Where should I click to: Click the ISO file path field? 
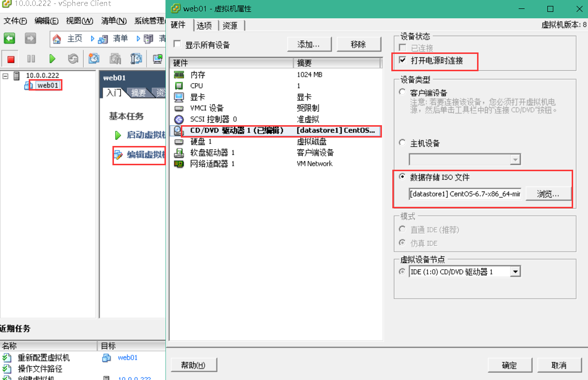(x=465, y=194)
